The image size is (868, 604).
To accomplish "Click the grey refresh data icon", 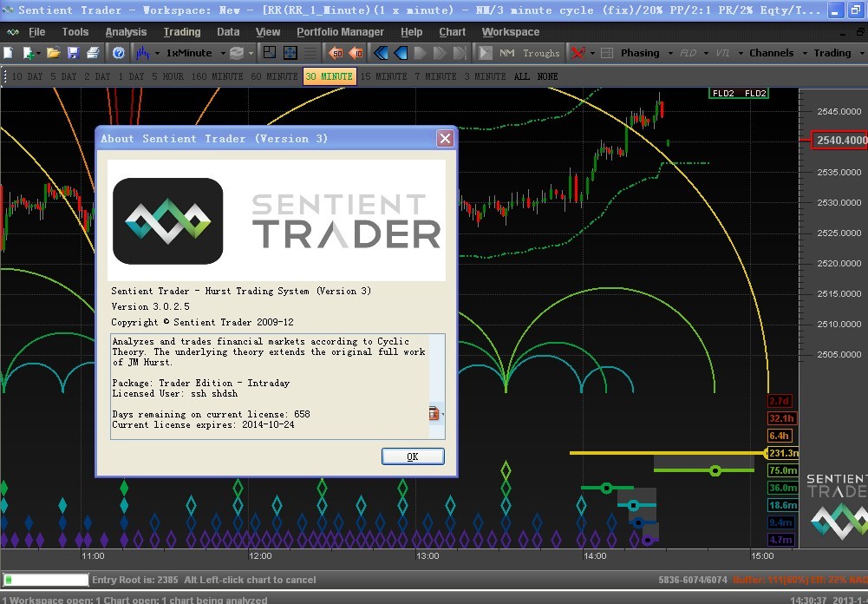I will (237, 53).
